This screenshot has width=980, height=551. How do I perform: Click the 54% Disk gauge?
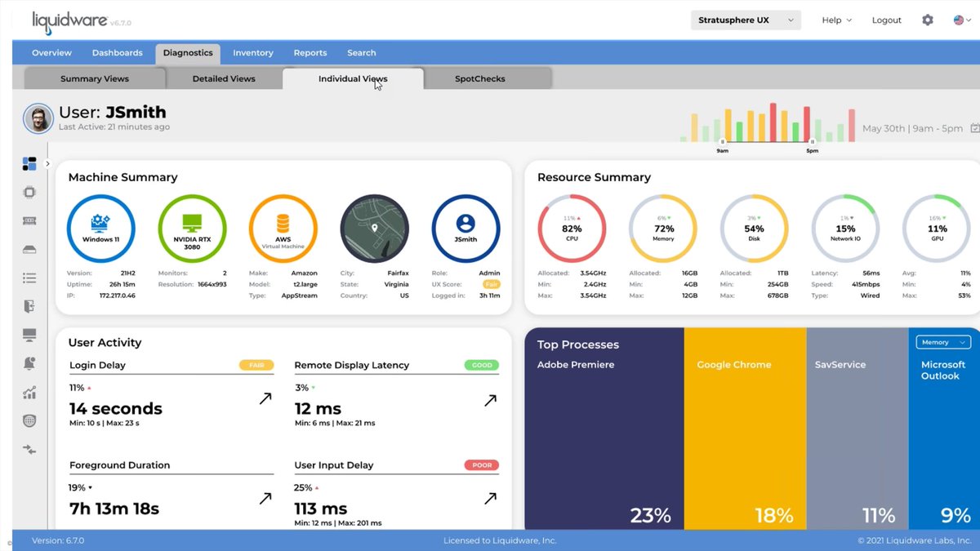pyautogui.click(x=754, y=229)
